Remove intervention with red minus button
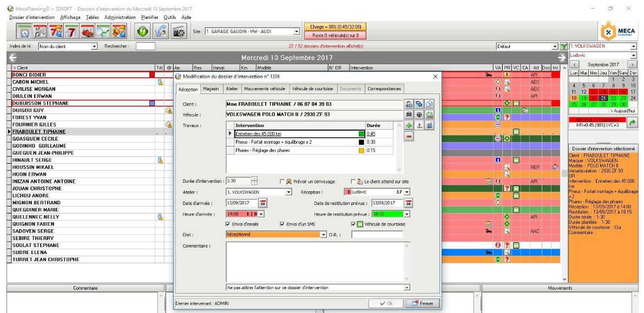Viewport: 644px width, 313px height. 409,137
